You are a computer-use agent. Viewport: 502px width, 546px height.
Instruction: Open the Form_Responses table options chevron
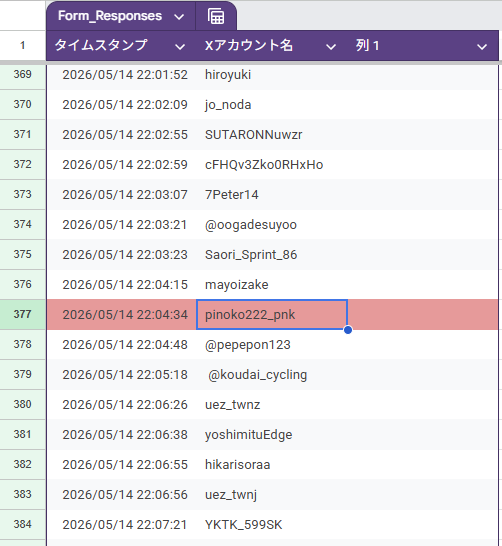point(179,16)
